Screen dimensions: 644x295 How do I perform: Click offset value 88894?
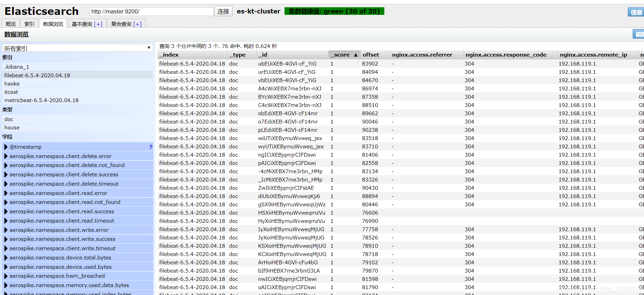[370, 196]
